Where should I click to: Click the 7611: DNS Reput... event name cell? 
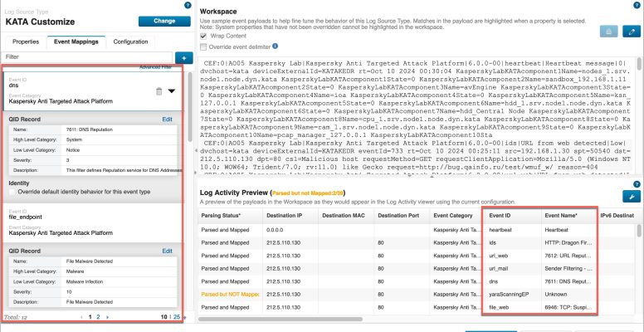click(x=568, y=281)
